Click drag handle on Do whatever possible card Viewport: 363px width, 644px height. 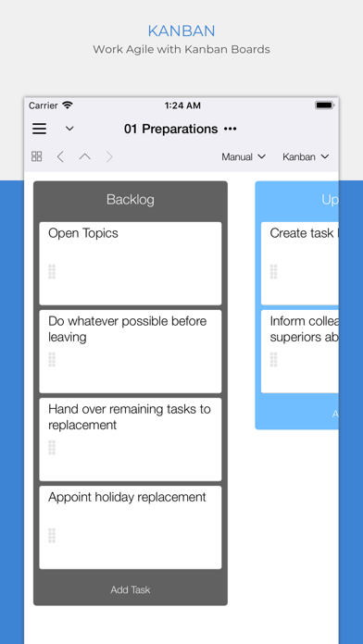coord(52,359)
